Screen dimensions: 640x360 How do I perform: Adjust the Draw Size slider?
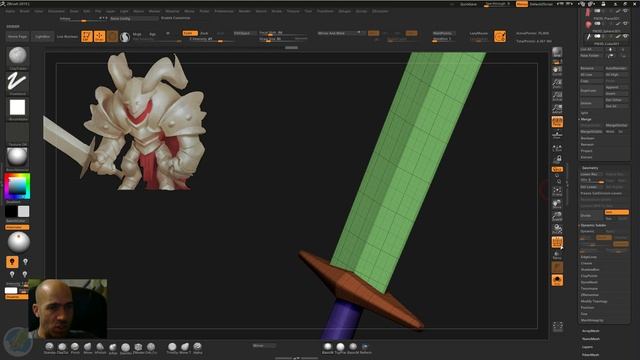coord(283,40)
